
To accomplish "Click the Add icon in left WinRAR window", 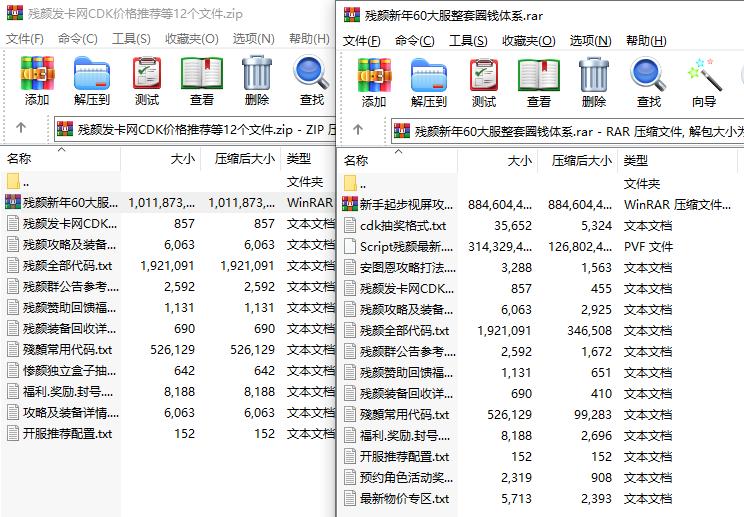I will (37, 80).
